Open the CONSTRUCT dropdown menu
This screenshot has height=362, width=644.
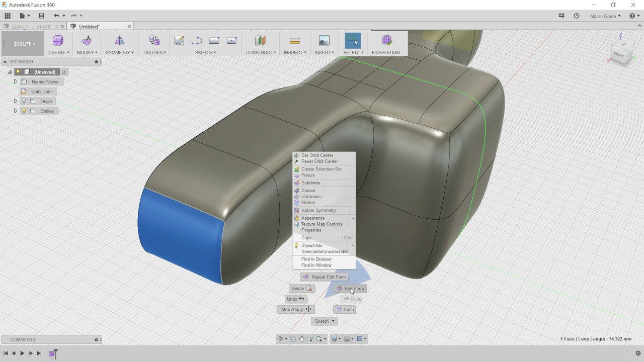261,52
